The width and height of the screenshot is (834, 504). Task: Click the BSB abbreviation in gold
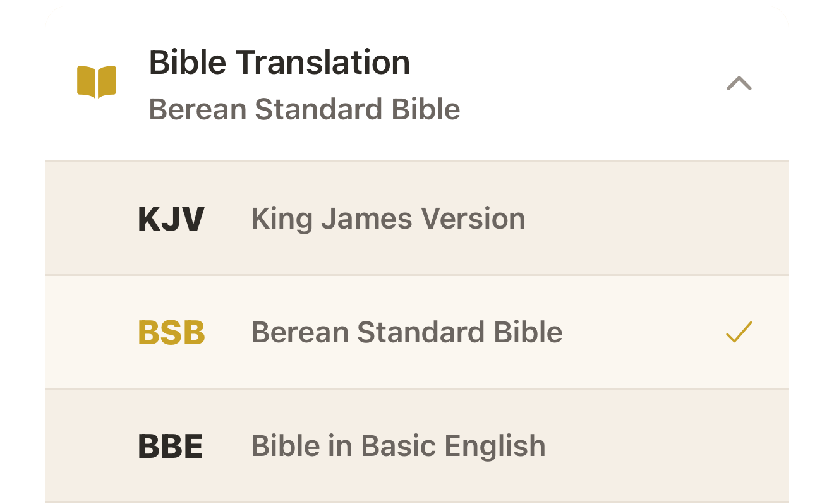pos(171,332)
